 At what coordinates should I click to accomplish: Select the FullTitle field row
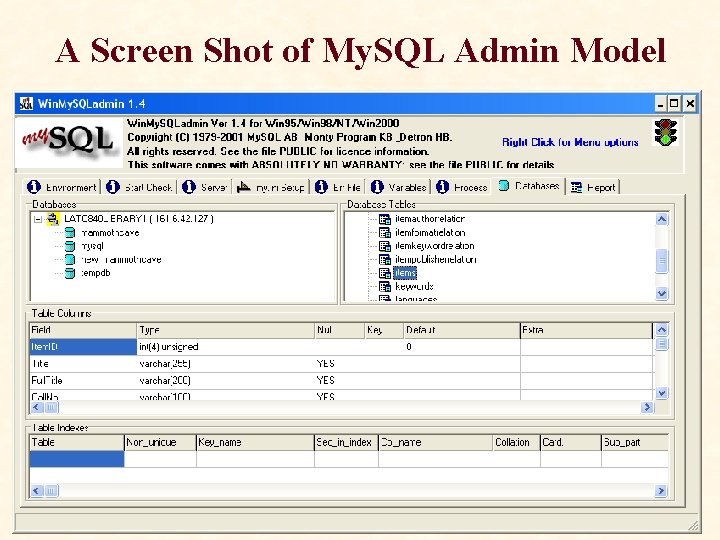(x=341, y=381)
